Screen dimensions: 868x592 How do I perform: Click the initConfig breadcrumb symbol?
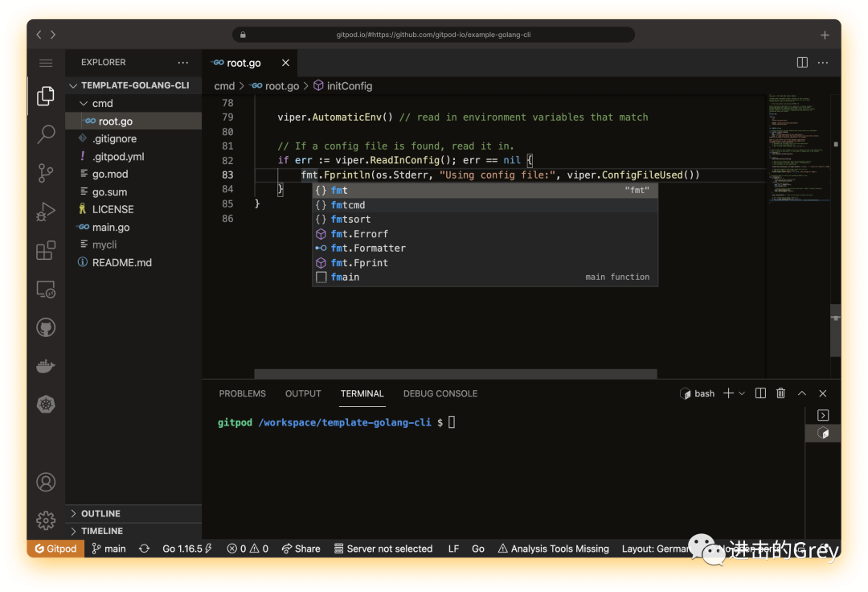[x=343, y=86]
